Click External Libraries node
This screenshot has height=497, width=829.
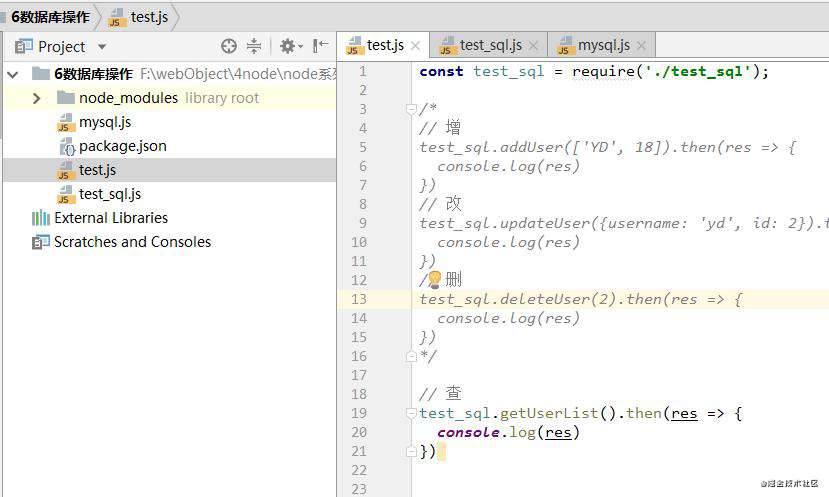(110, 218)
